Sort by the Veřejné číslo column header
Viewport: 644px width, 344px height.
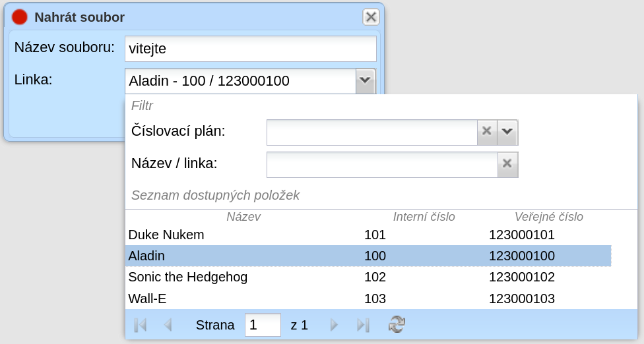tap(549, 217)
